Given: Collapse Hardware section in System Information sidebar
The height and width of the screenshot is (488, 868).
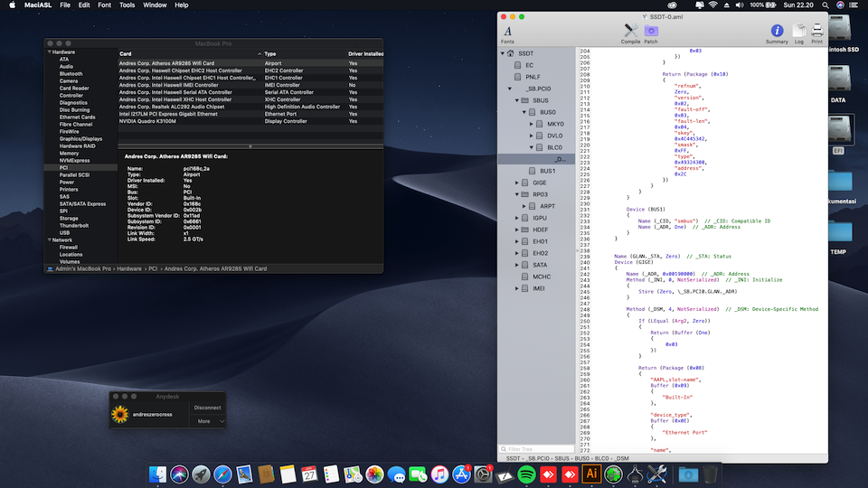Looking at the screenshot, I should point(49,52).
